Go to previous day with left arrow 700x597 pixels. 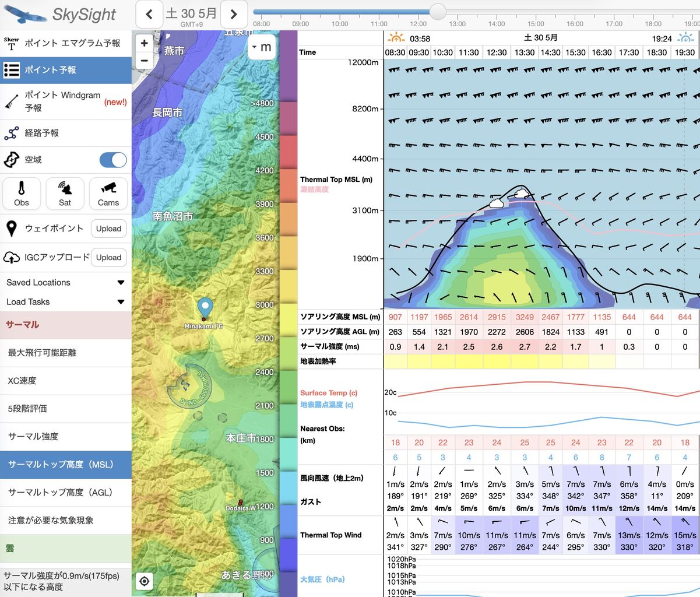pyautogui.click(x=149, y=14)
